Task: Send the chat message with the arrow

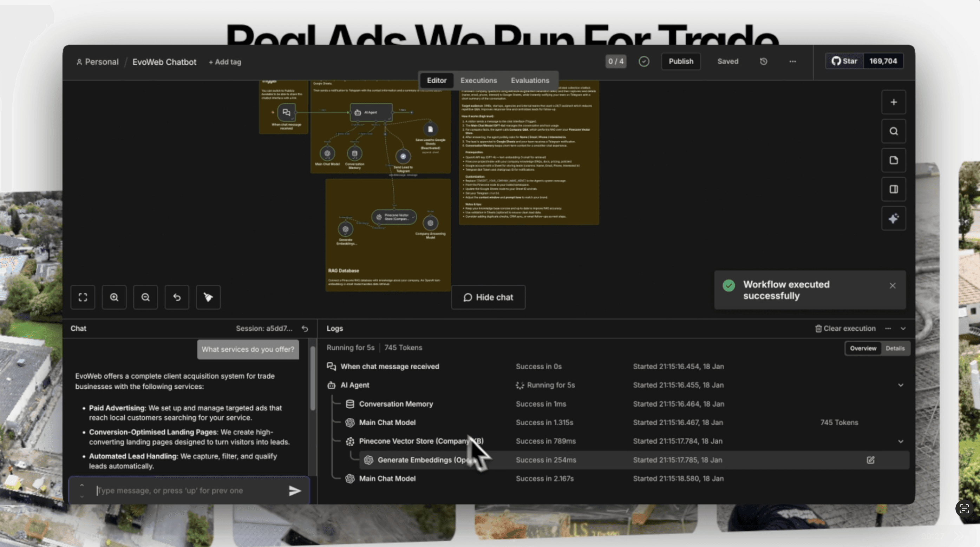Action: [294, 491]
